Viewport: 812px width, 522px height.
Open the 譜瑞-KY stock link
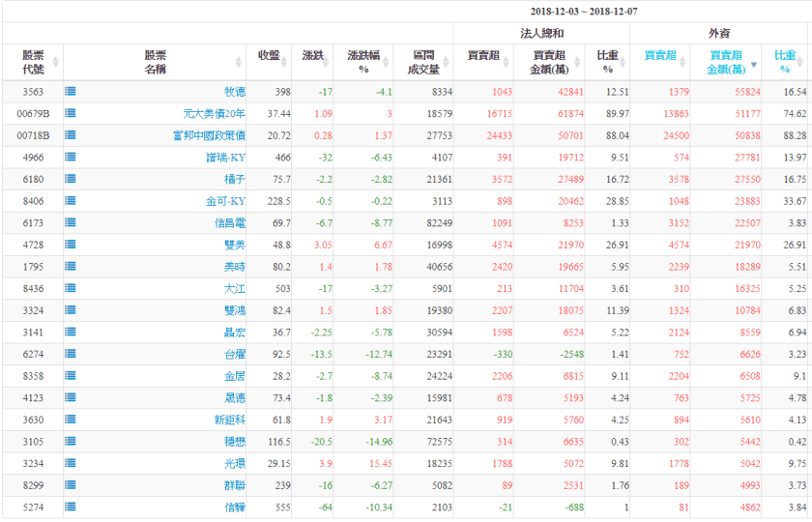(x=226, y=157)
